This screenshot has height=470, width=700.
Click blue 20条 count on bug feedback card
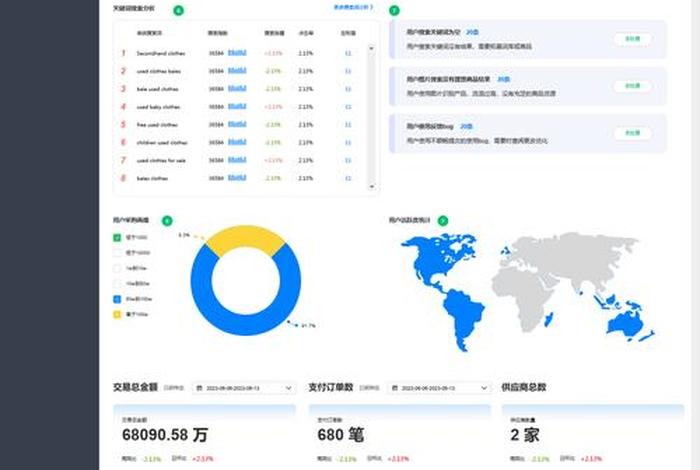466,126
